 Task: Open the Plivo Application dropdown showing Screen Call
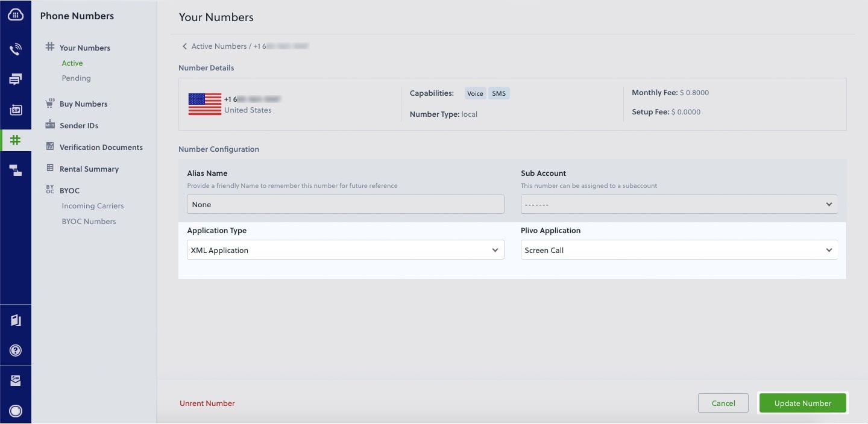coord(679,249)
